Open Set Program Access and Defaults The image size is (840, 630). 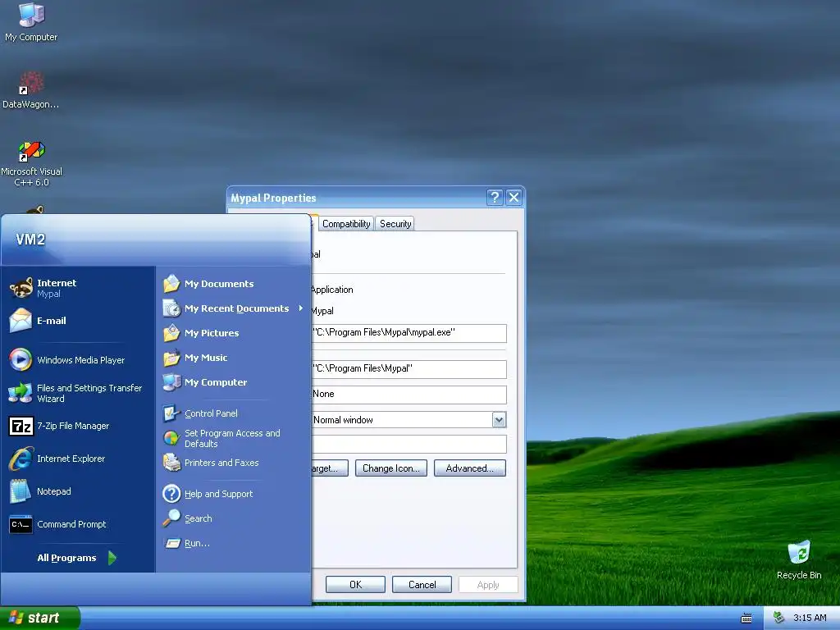[x=222, y=438]
